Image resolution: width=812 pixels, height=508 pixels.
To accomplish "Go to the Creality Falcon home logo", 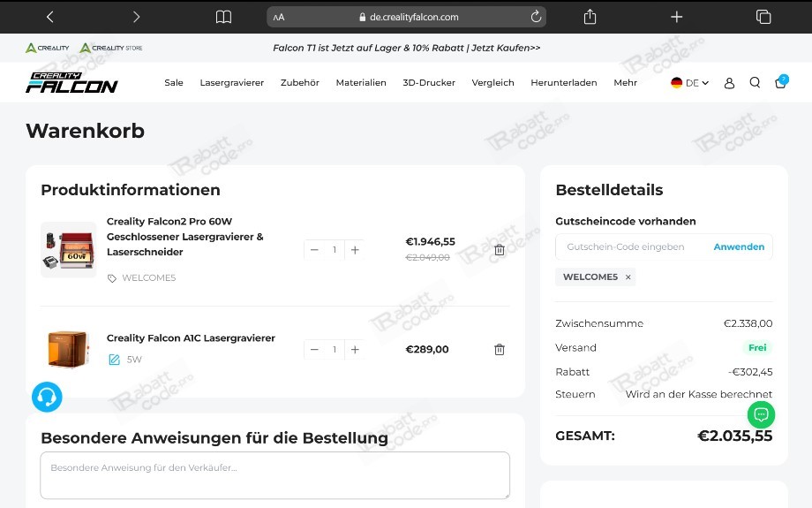I will (x=71, y=82).
